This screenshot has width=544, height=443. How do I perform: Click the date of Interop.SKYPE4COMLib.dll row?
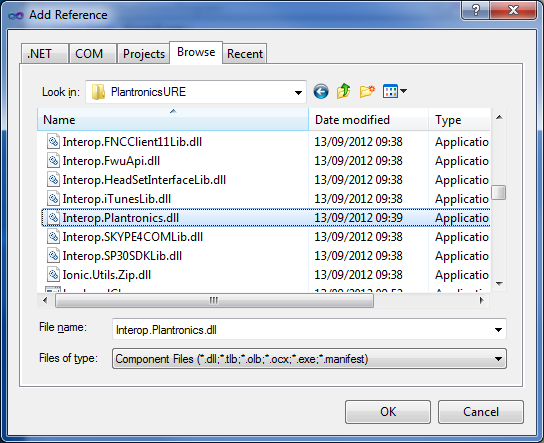pyautogui.click(x=358, y=237)
